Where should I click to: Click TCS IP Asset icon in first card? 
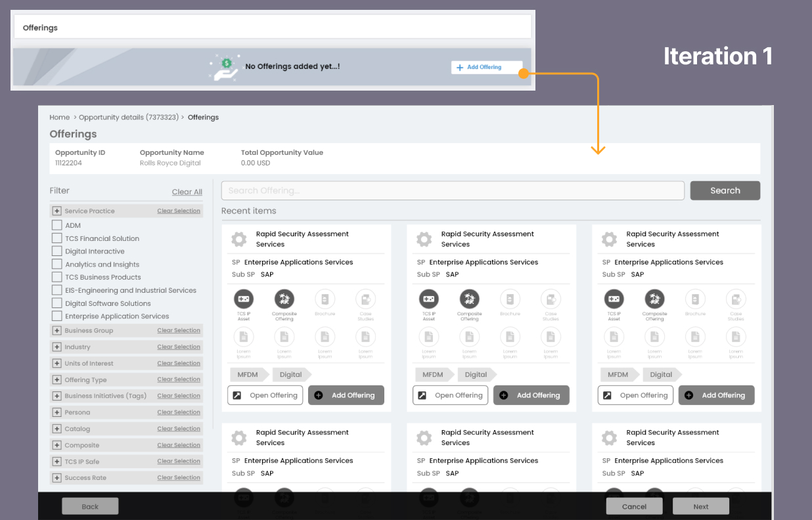[x=244, y=299]
